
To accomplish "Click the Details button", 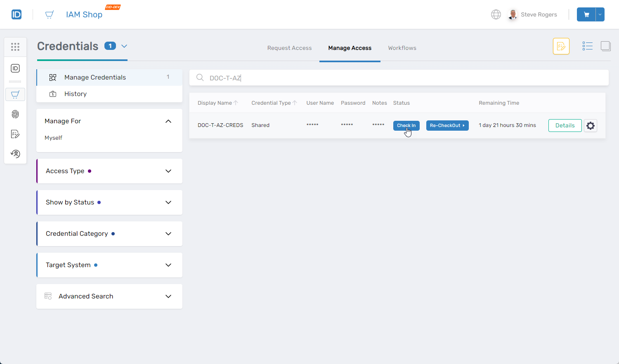I will tap(565, 126).
